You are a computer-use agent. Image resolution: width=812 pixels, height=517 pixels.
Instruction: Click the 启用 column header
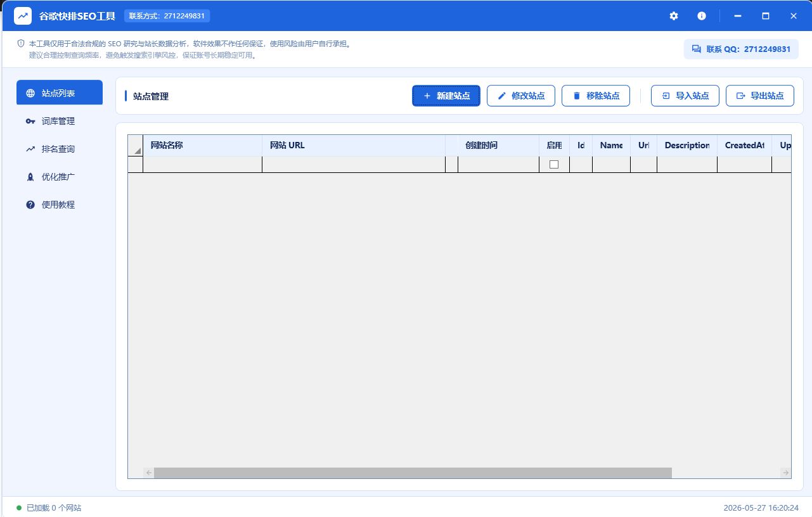(554, 146)
